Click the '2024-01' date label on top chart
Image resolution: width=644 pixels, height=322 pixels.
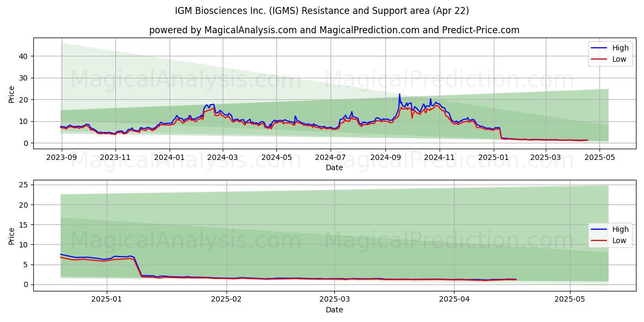(170, 158)
